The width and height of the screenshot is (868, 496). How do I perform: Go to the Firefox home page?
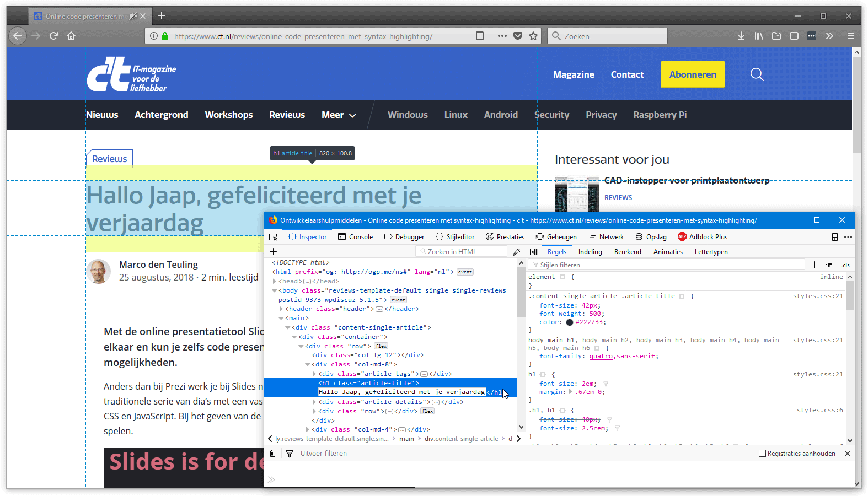click(x=71, y=36)
